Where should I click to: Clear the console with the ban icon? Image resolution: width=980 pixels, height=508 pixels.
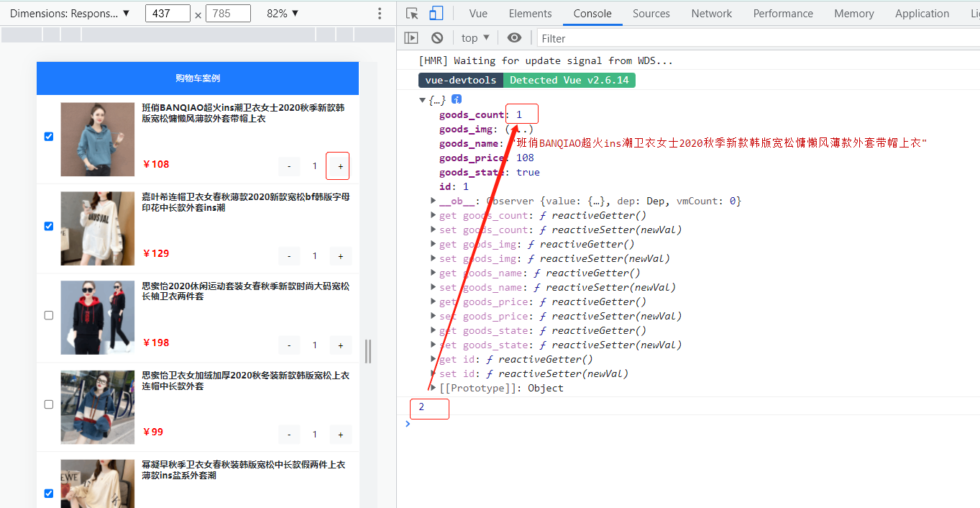(x=437, y=38)
